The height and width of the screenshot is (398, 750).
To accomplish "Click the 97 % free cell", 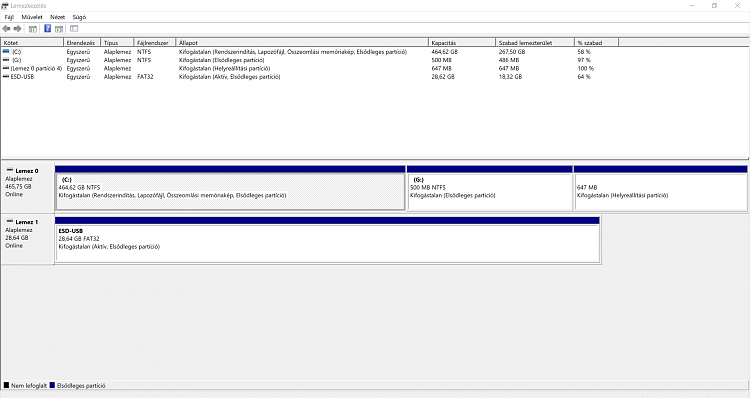I will tap(584, 60).
